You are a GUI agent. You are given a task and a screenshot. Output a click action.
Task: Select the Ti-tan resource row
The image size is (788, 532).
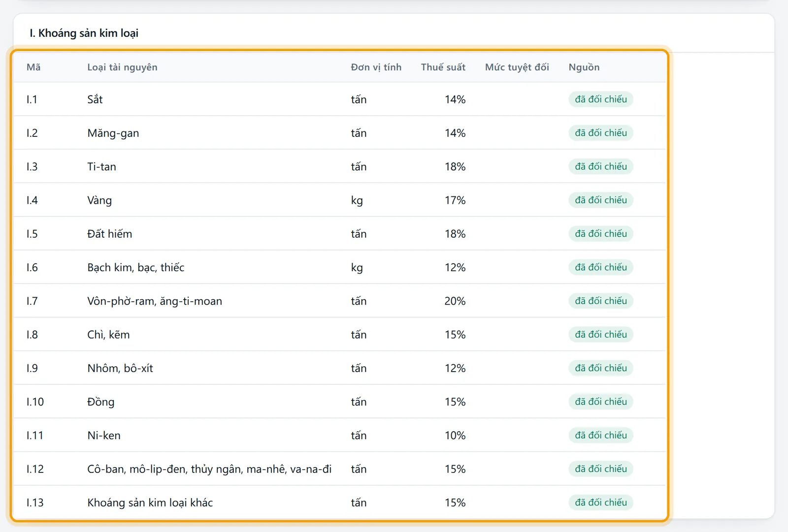click(x=339, y=167)
